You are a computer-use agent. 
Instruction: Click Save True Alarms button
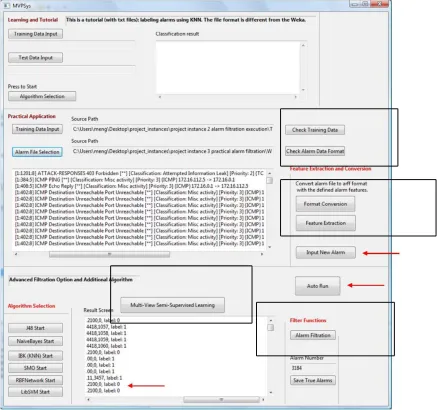[313, 380]
